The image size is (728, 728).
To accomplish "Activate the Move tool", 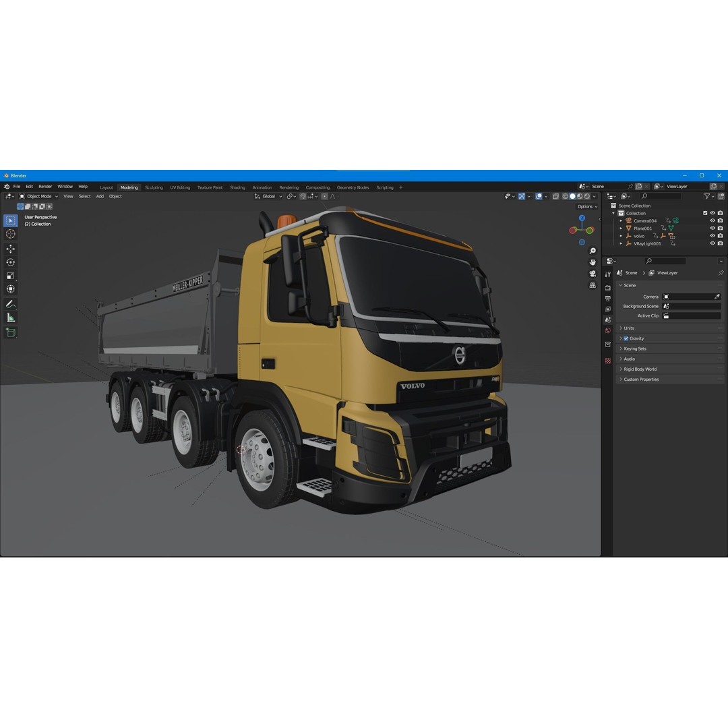I will pyautogui.click(x=11, y=249).
